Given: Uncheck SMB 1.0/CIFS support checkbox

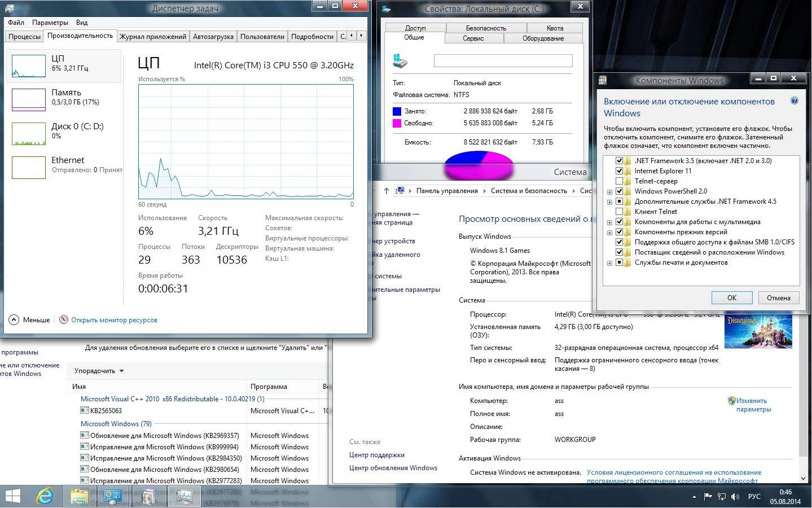Looking at the screenshot, I should point(619,242).
